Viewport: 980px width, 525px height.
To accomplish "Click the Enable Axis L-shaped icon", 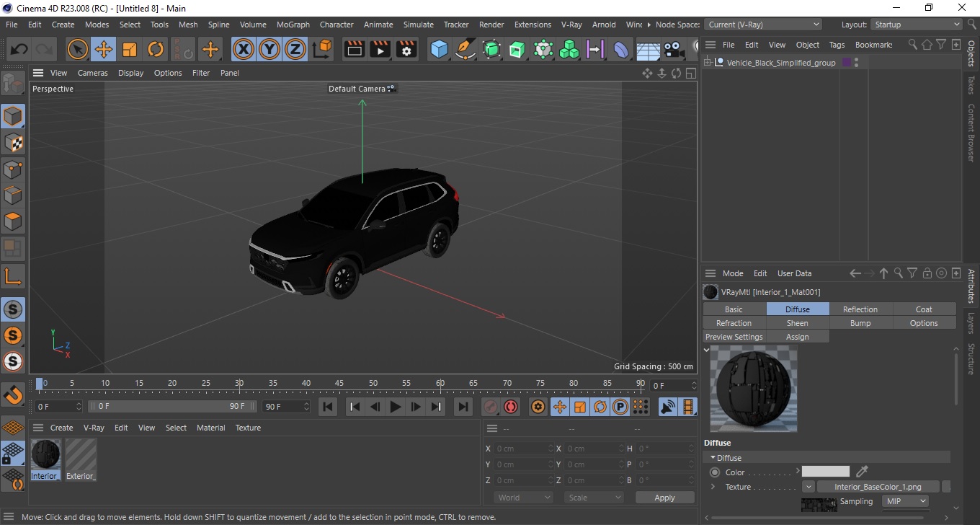I will pyautogui.click(x=13, y=275).
